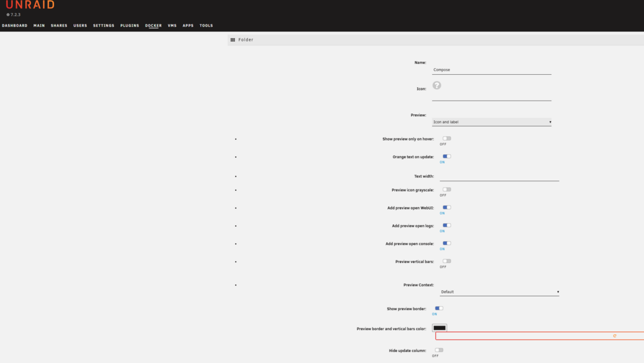Toggle Show preview only on hover
Image resolution: width=644 pixels, height=363 pixels.
point(446,139)
